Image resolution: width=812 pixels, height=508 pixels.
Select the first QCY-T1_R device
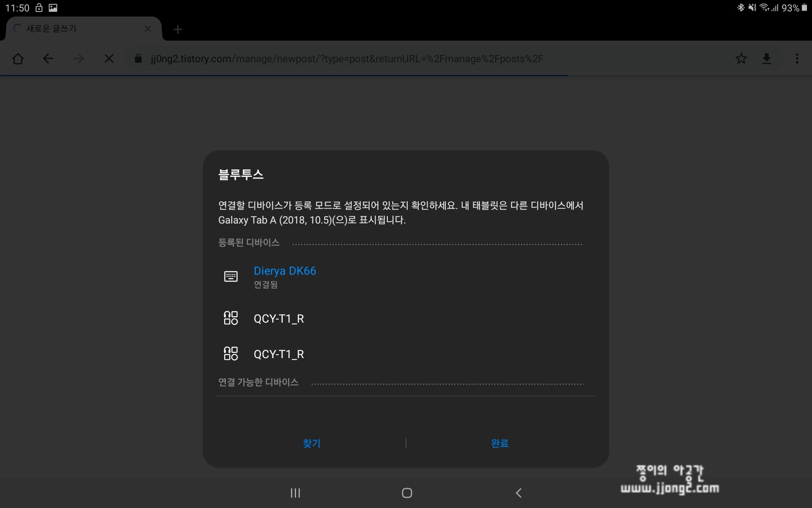click(x=279, y=318)
